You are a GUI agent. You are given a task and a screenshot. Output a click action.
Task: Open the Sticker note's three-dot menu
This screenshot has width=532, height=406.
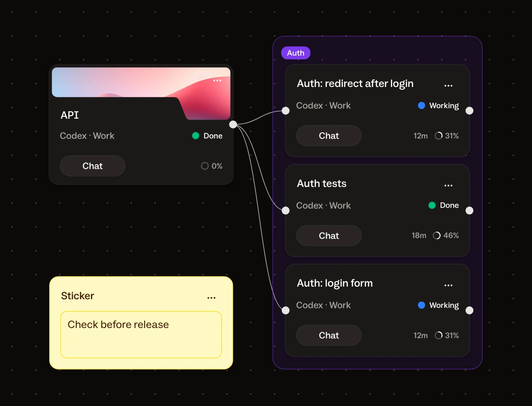212,298
